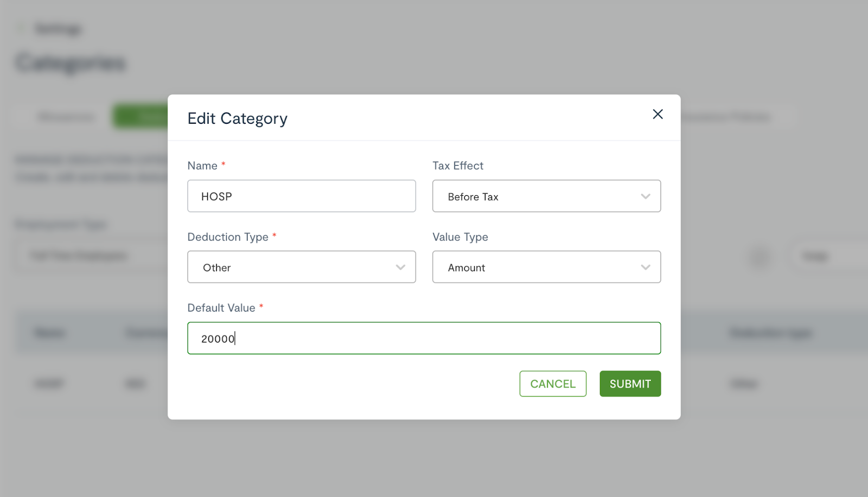
Task: Click the Name field containing HOSP
Action: click(302, 196)
